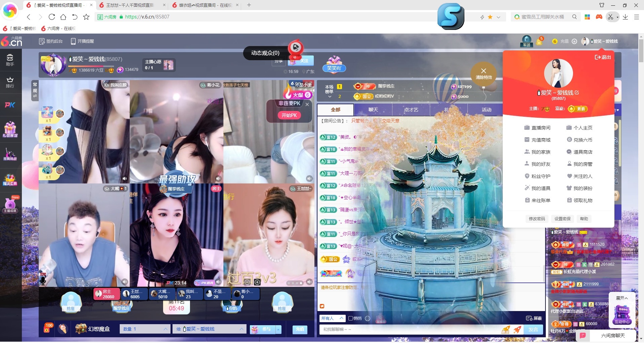Open the 所有人 chat target dropdown
Viewport: 644px width, 343px height.
tap(332, 318)
